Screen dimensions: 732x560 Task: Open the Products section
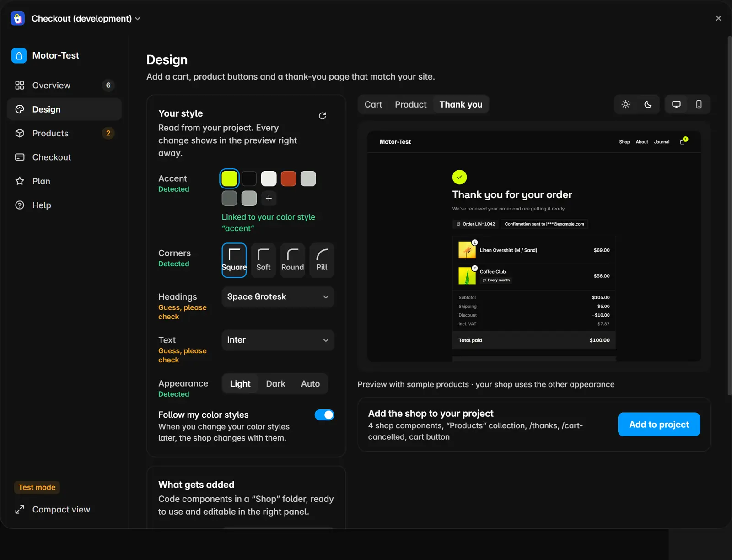65,133
